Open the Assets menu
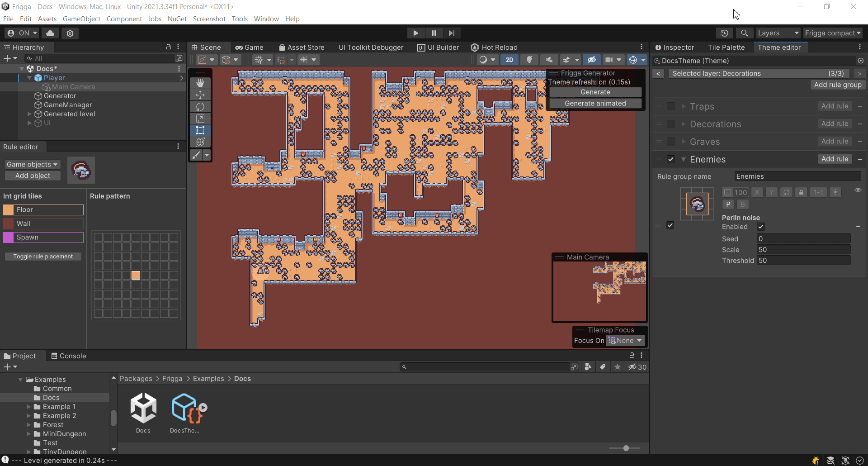The image size is (868, 466). tap(47, 19)
